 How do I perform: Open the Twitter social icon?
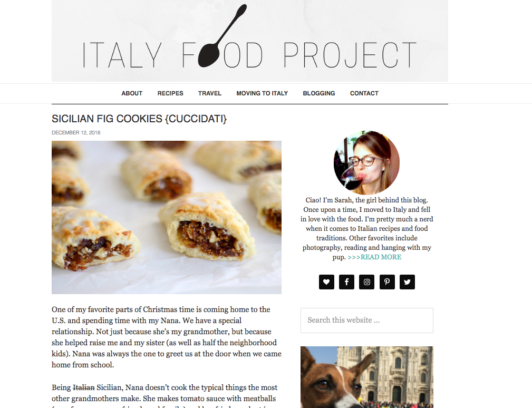(407, 282)
